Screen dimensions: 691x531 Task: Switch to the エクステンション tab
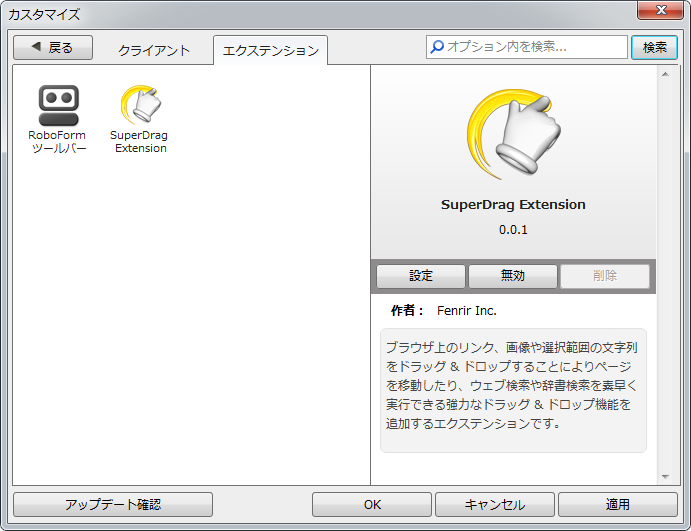click(x=271, y=51)
